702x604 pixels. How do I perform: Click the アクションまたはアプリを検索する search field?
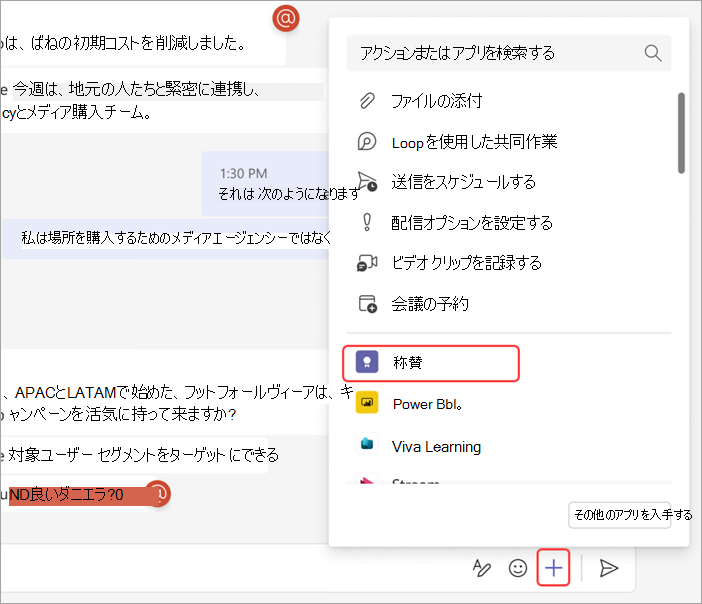pyautogui.click(x=509, y=53)
